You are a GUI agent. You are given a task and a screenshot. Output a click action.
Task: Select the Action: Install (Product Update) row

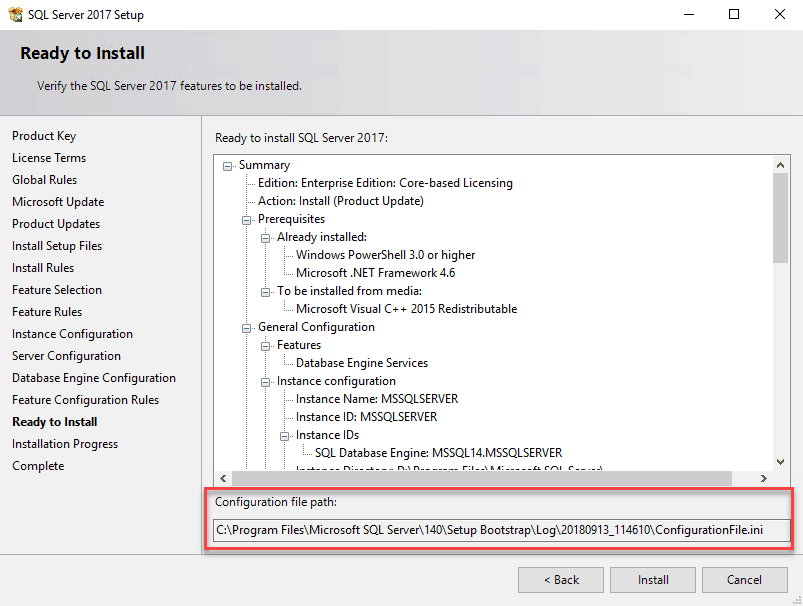point(341,201)
